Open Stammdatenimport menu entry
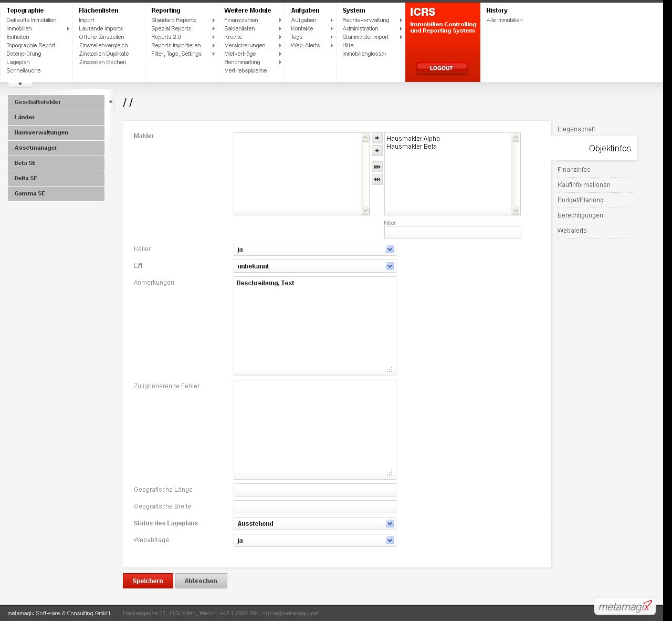This screenshot has width=672, height=621. pos(365,37)
